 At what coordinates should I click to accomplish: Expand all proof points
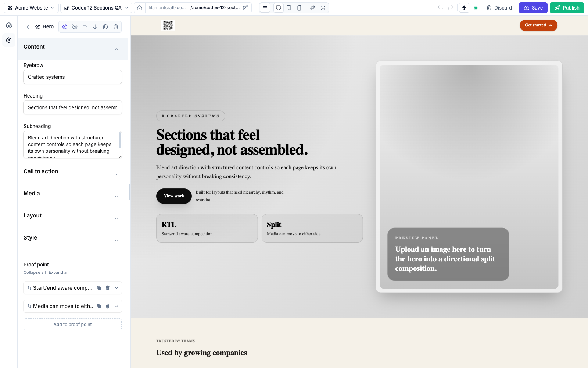point(58,272)
